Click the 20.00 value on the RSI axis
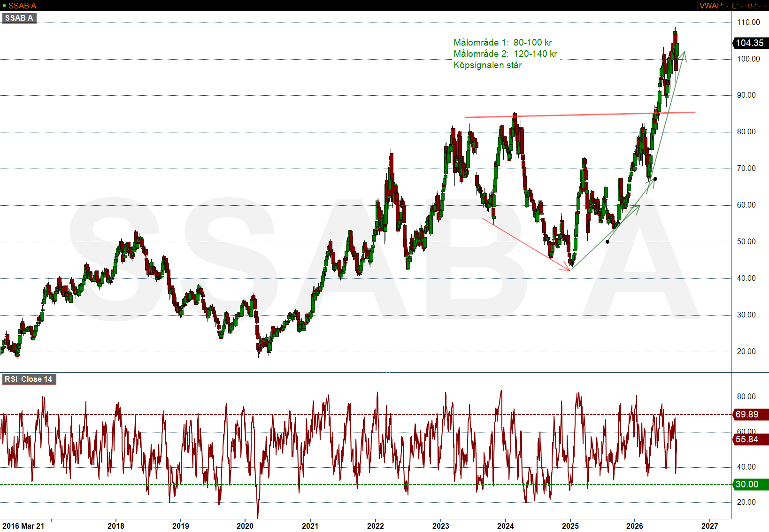Viewport: 769px width, 532px height. [746, 502]
